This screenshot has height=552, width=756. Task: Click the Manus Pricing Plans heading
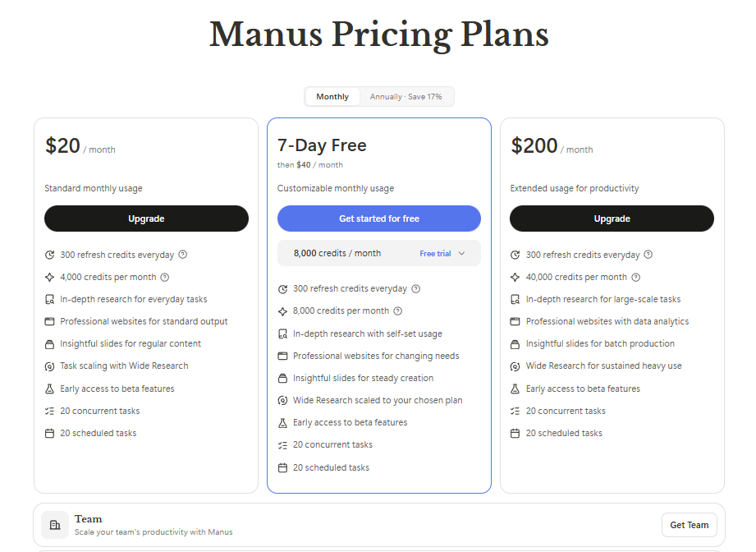(378, 34)
